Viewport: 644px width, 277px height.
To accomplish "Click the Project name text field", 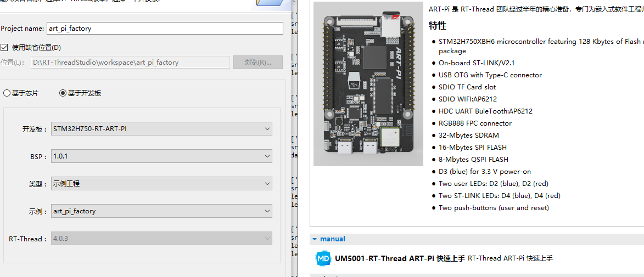I will [165, 29].
